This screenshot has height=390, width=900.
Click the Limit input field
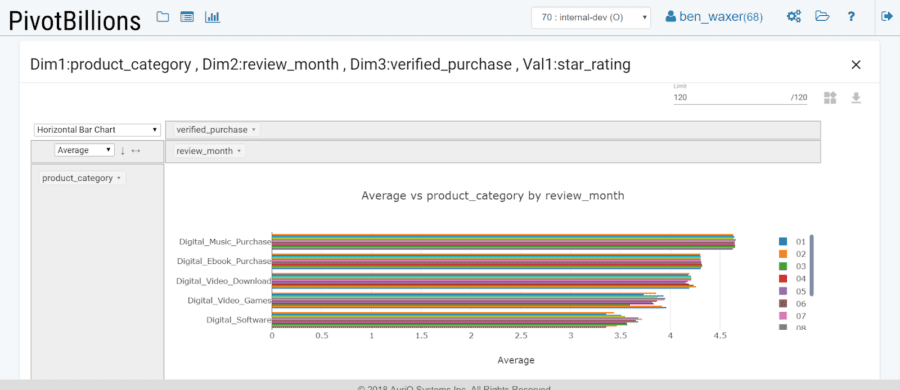tap(740, 98)
